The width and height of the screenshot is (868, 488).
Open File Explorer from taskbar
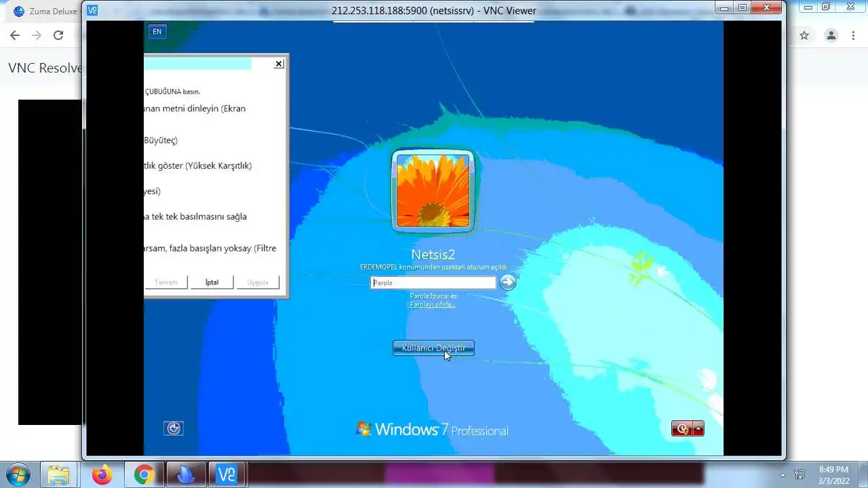(58, 474)
